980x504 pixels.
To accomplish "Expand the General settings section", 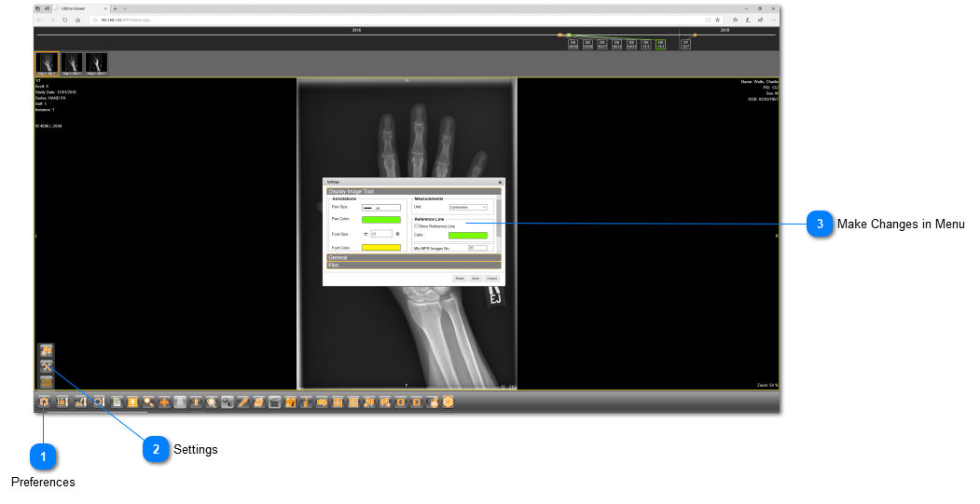I will (414, 257).
